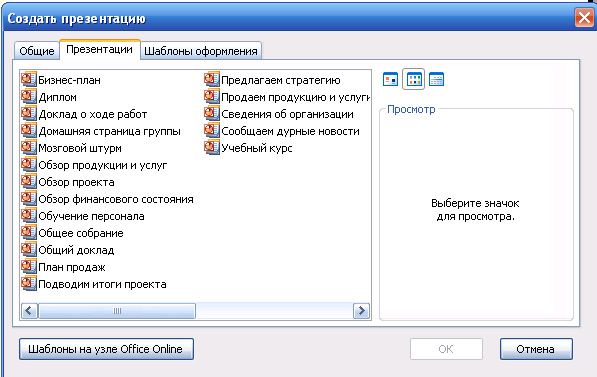Switch to details view icon

(436, 79)
